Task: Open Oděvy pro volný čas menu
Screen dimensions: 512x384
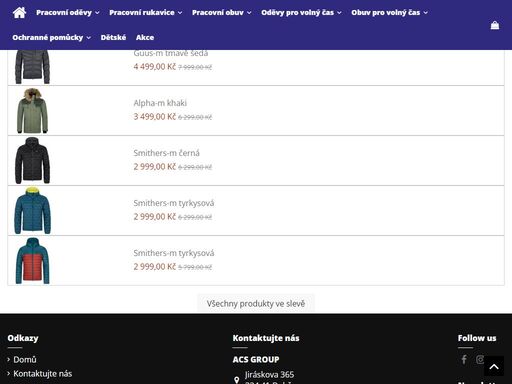Action: [x=297, y=13]
